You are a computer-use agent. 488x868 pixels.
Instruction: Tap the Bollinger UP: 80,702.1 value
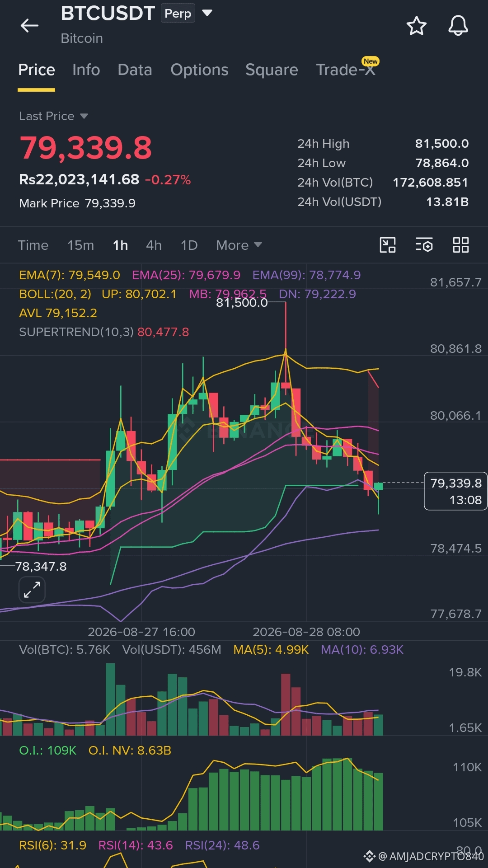coord(139,294)
